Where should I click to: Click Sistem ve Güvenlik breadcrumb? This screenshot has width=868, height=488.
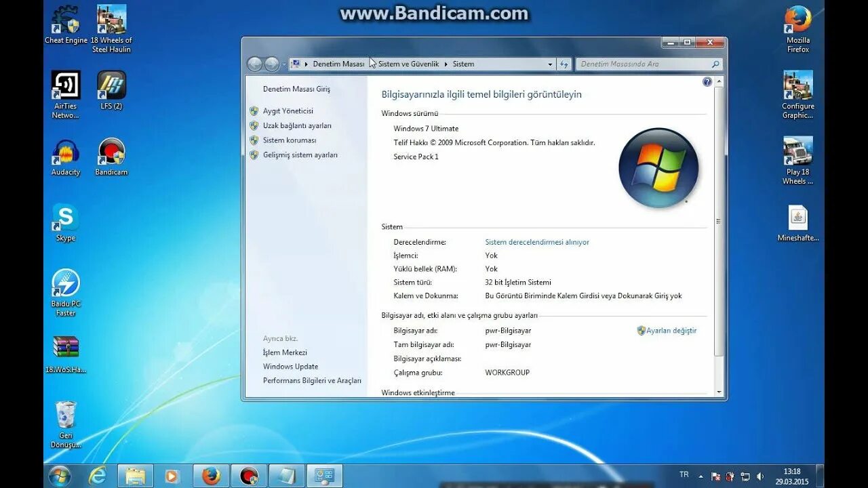coord(408,64)
